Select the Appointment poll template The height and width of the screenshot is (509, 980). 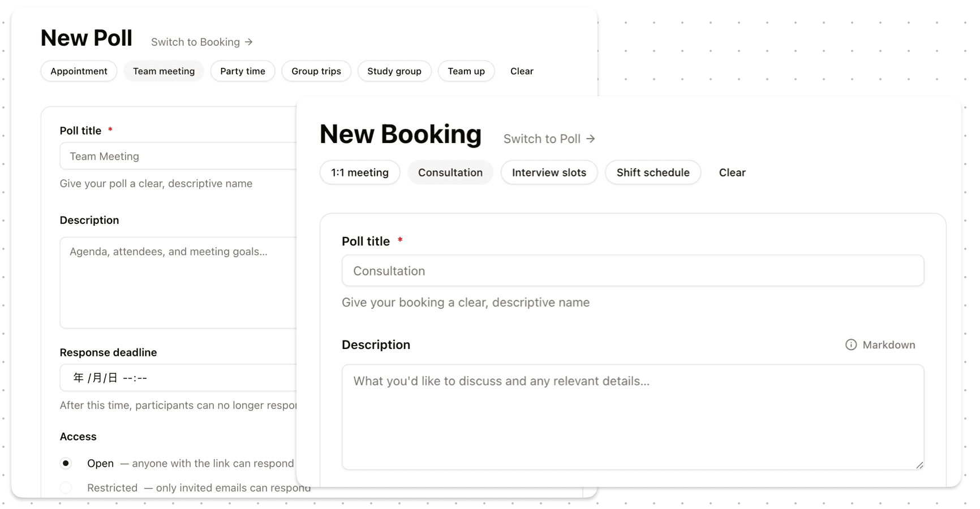(x=79, y=71)
